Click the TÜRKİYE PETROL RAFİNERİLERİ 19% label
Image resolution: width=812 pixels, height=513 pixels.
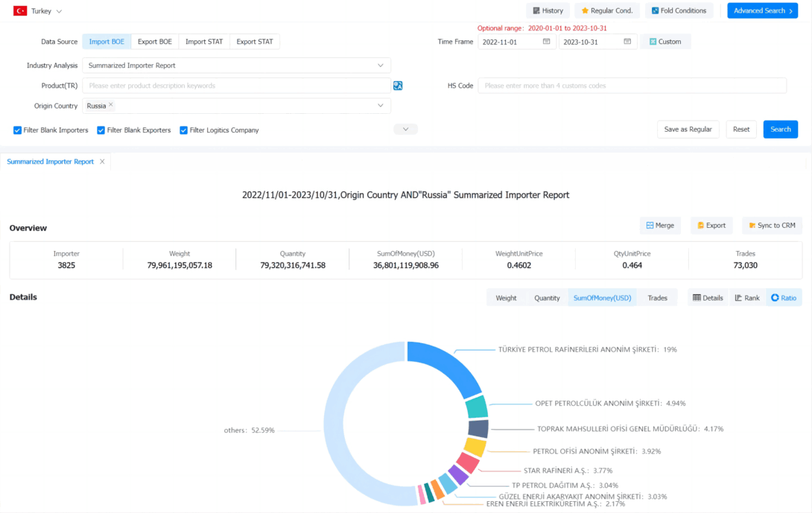(x=588, y=349)
